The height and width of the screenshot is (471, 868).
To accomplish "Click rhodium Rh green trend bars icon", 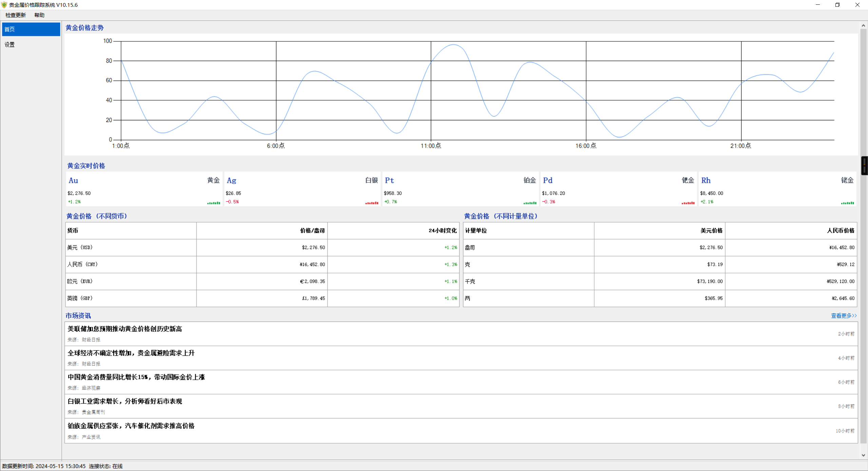I will pyautogui.click(x=847, y=203).
